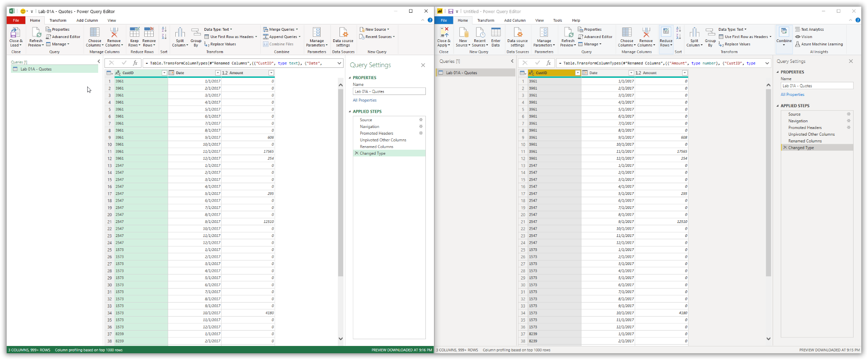
Task: Click Close & Apply in the Power BI editor
Action: pos(443,37)
